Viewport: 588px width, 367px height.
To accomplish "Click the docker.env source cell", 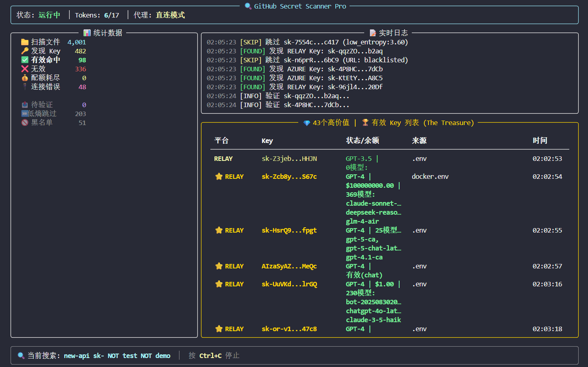I will click(x=430, y=176).
